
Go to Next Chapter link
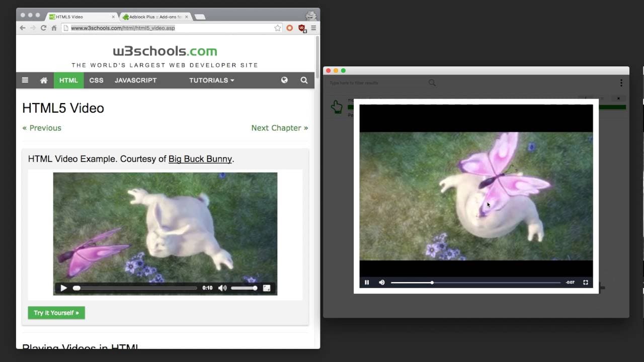(x=280, y=128)
